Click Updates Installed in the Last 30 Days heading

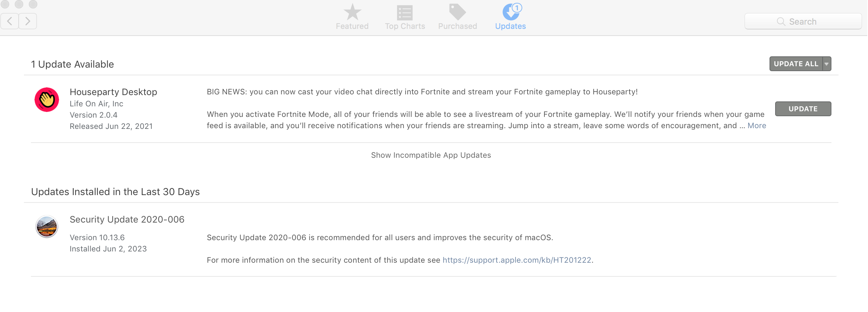115,192
